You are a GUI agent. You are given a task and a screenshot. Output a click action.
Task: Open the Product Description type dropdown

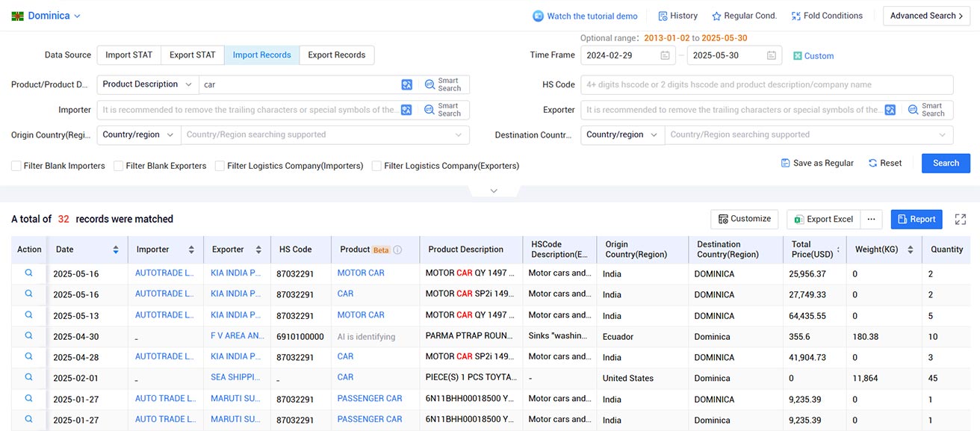click(147, 84)
